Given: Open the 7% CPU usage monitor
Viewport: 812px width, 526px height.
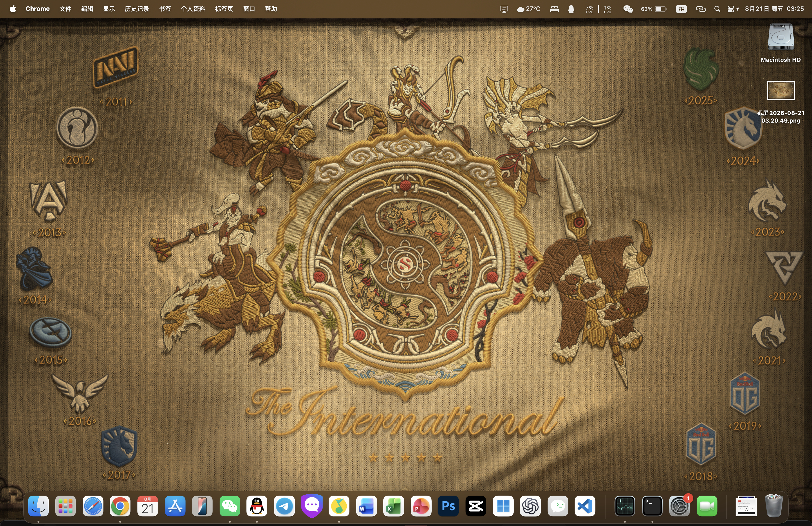Looking at the screenshot, I should [x=590, y=9].
